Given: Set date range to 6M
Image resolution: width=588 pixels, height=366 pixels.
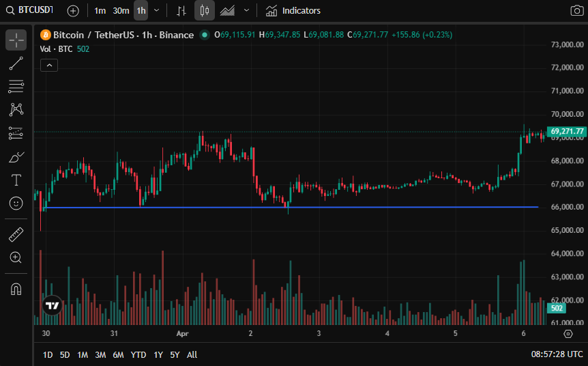Looking at the screenshot, I should tap(118, 355).
